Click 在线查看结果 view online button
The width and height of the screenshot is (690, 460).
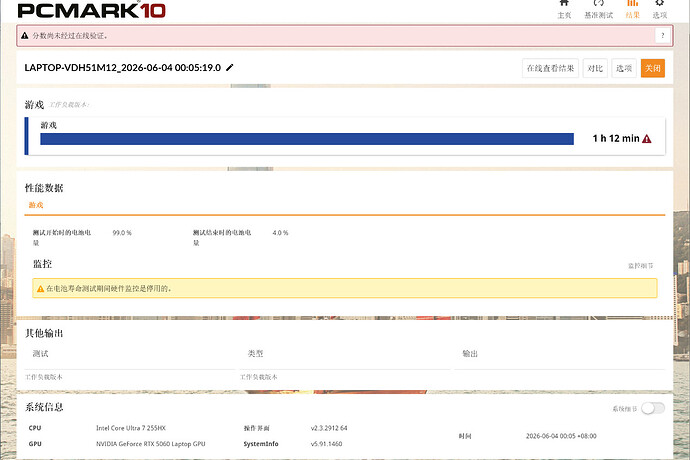551,68
